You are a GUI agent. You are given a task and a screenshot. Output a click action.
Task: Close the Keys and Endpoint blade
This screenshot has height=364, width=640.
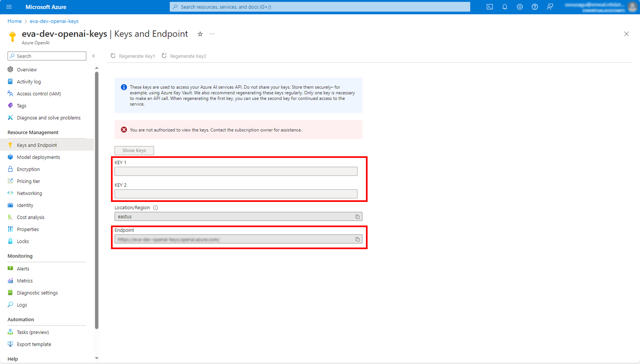point(626,34)
